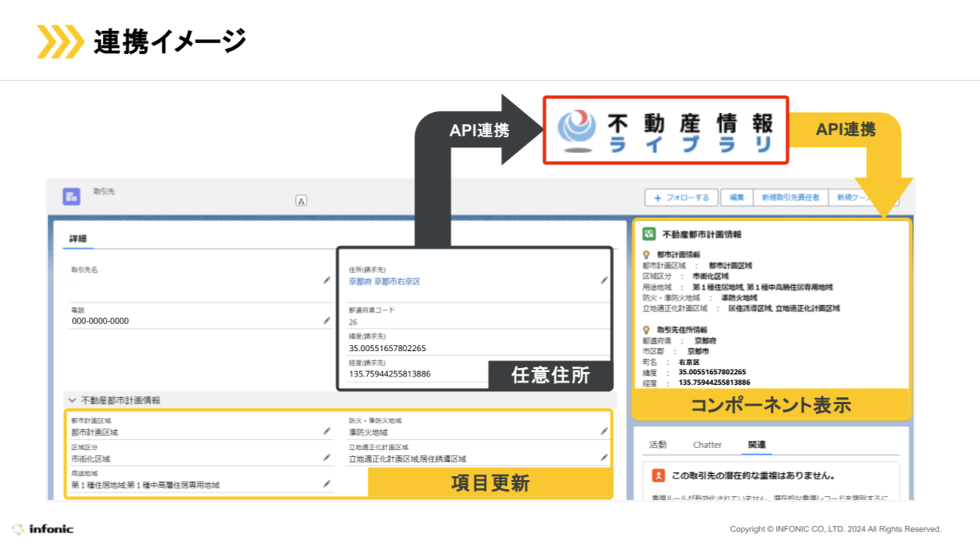Click この取引先の潜在的な重複はありません message
The width and height of the screenshot is (980, 552).
(753, 476)
